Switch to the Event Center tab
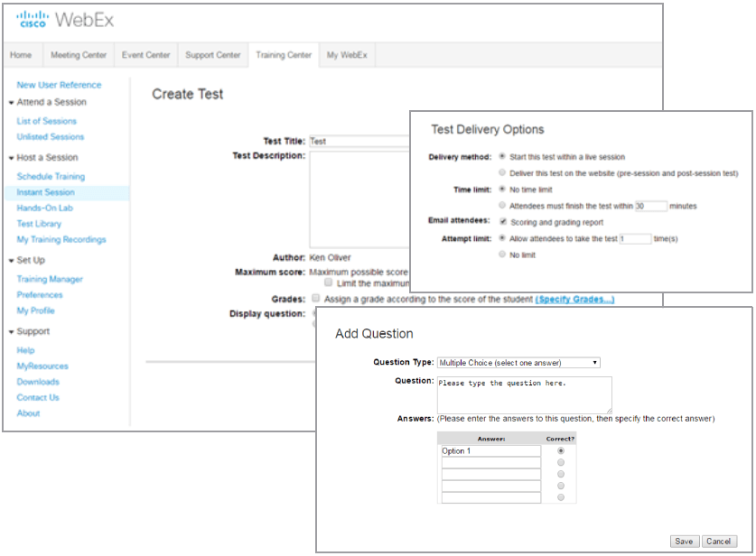Image resolution: width=756 pixels, height=556 pixels. [x=145, y=54]
